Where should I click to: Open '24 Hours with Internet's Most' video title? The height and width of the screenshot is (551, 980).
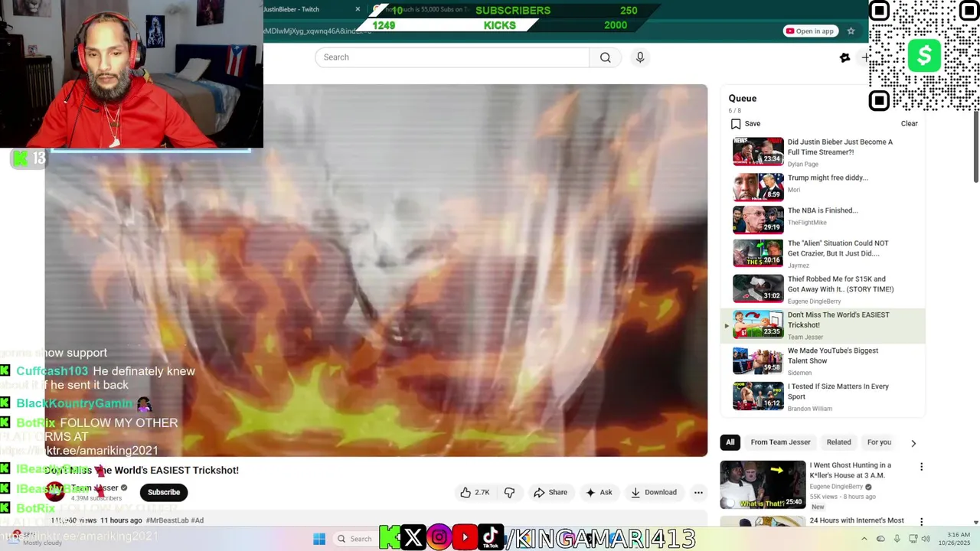(857, 520)
